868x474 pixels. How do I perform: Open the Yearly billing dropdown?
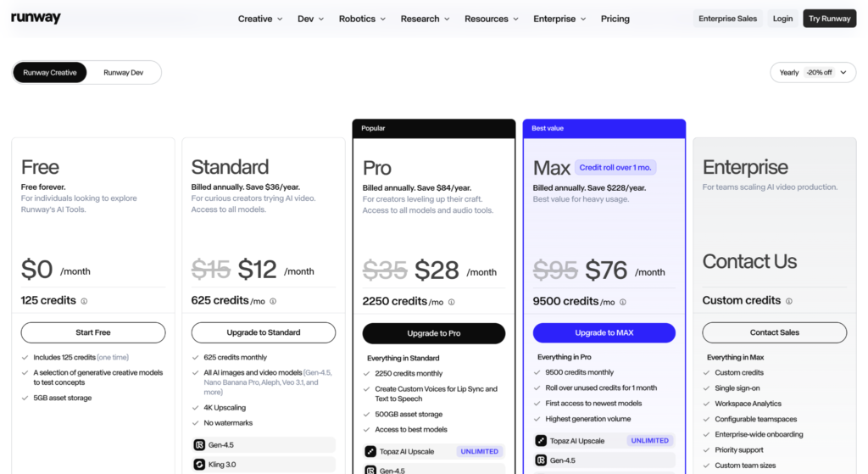point(813,73)
